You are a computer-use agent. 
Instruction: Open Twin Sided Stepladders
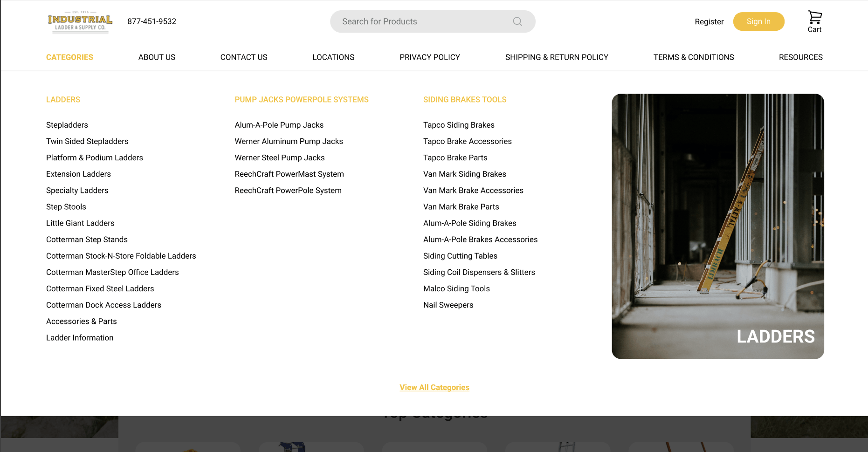87,141
